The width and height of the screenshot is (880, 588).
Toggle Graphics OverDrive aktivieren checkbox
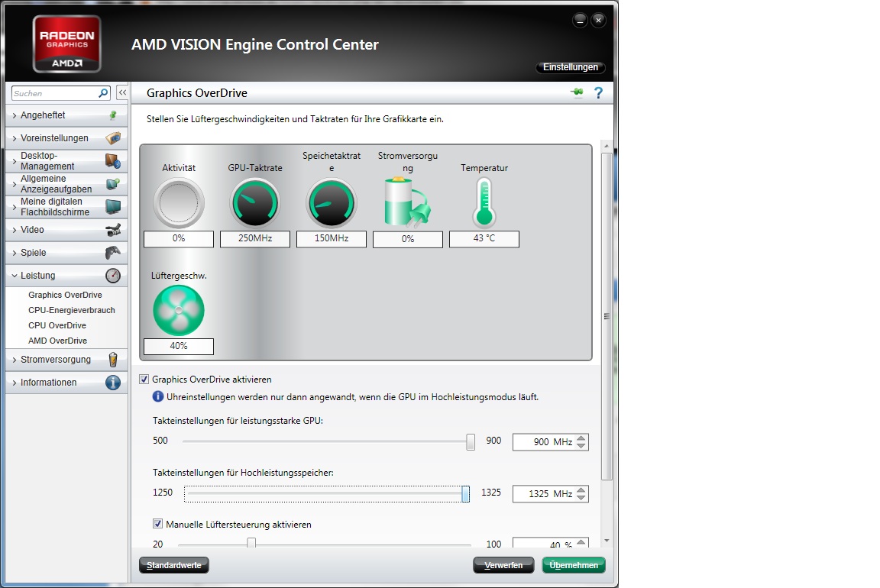(144, 380)
